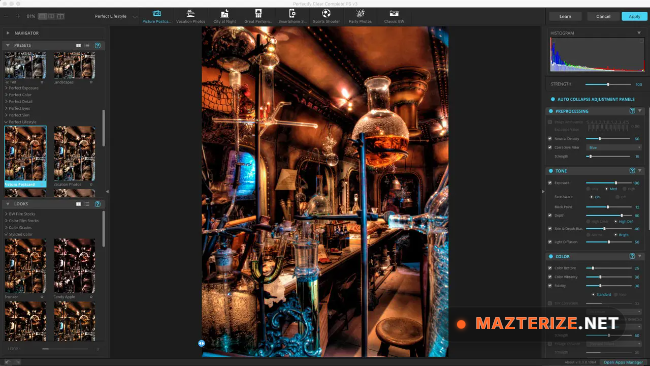Collapse the Histogram panel arrow
650x366 pixels.
click(x=639, y=33)
